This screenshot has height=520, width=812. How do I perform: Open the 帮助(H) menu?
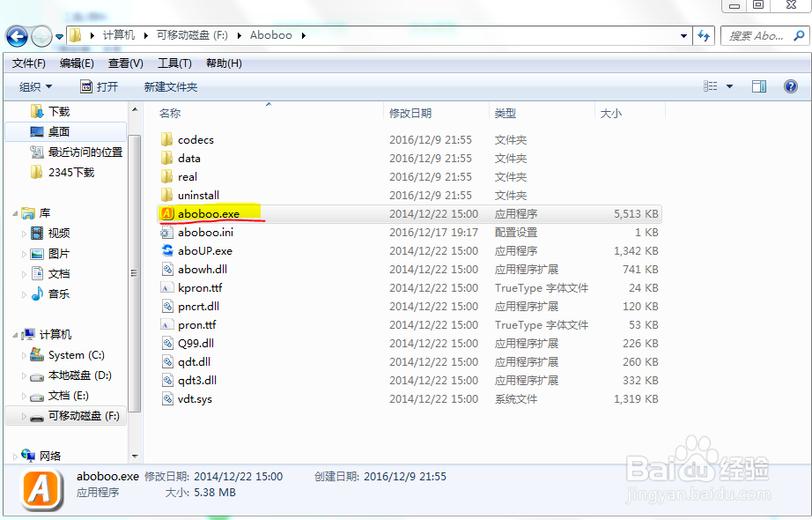(224, 63)
